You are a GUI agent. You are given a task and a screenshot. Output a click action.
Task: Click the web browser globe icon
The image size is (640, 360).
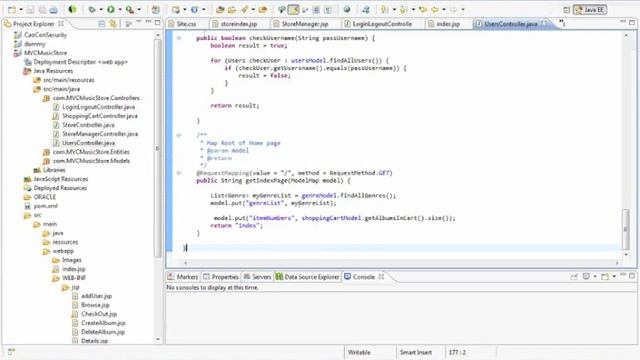coord(347,9)
